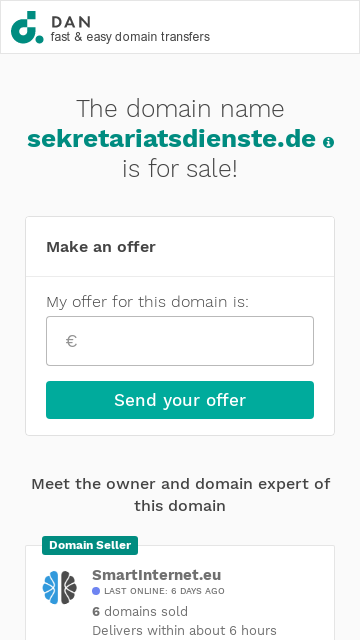Click the DAN logo icon
This screenshot has height=640, width=360.
point(27,27)
